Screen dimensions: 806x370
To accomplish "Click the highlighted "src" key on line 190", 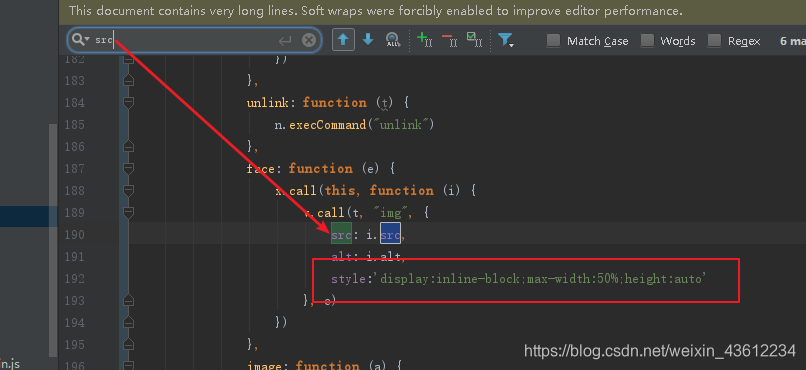I will click(341, 234).
